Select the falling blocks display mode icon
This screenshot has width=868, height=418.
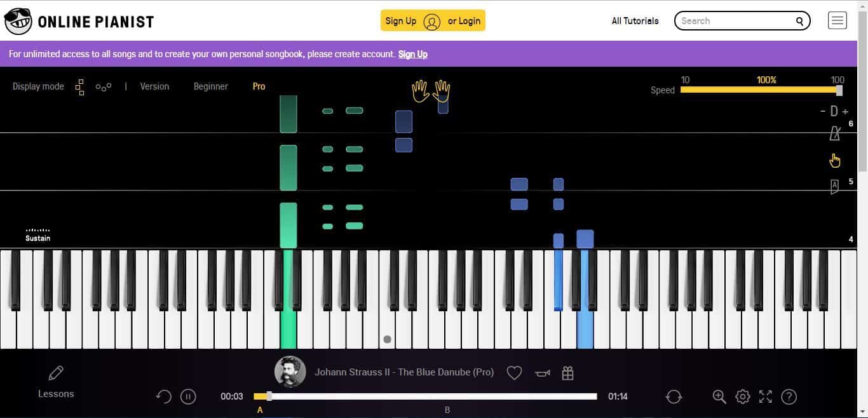[x=80, y=87]
